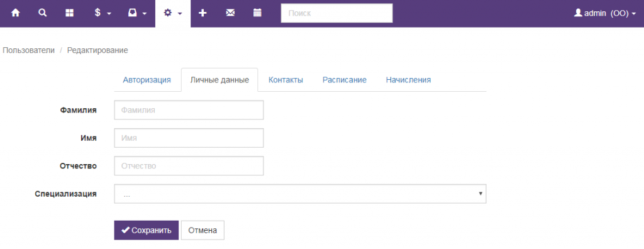The height and width of the screenshot is (249, 644).
Task: Click the Специализация field label
Action: click(65, 194)
